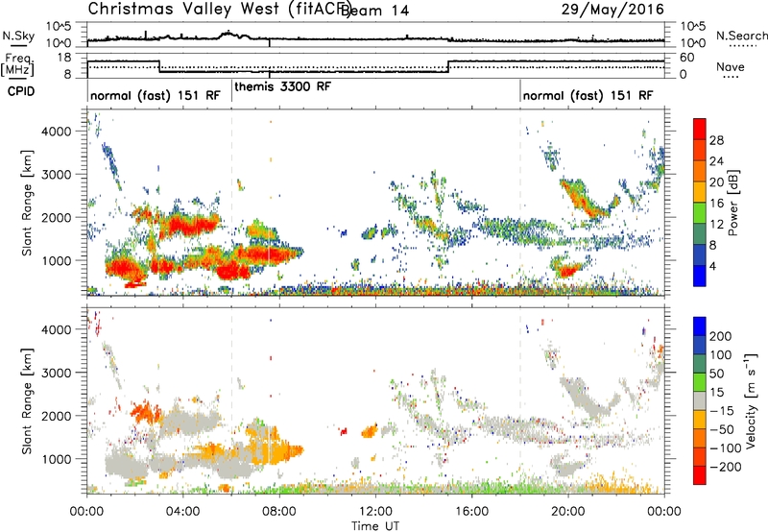Viewport: 768px width, 532px height.
Task: Click the 'Christmas Valley West (fitACF)' title
Action: tap(220, 9)
